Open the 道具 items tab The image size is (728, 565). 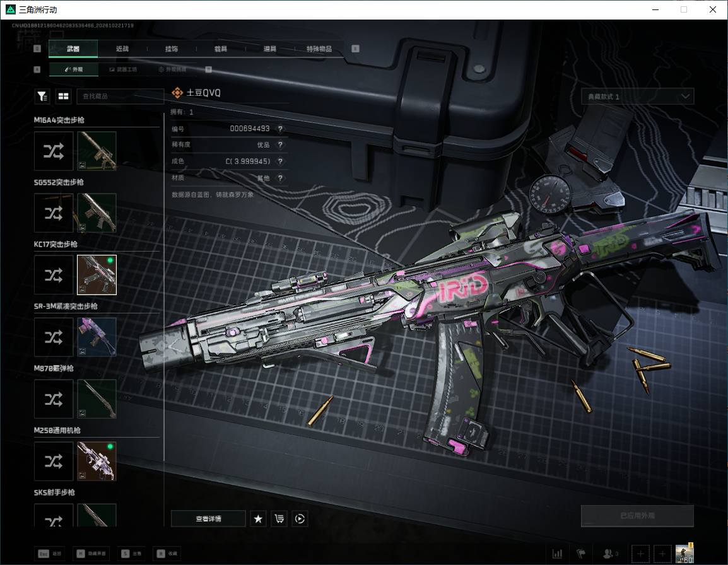(270, 49)
